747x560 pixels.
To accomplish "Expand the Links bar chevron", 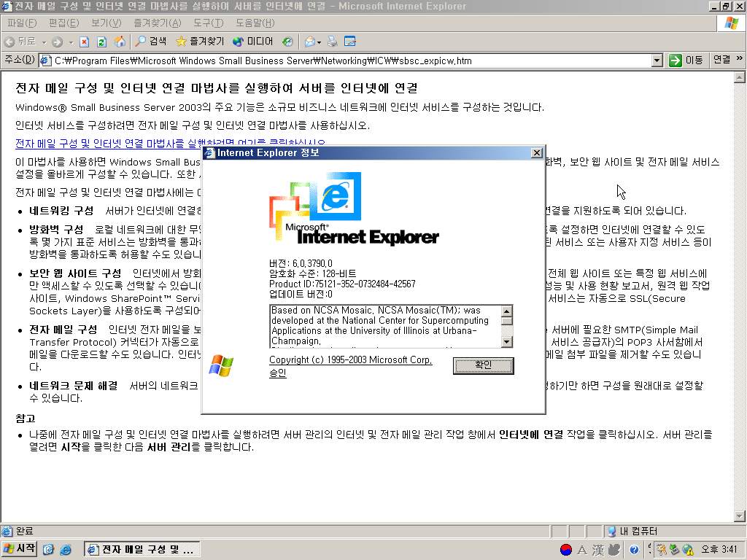I will (x=740, y=58).
